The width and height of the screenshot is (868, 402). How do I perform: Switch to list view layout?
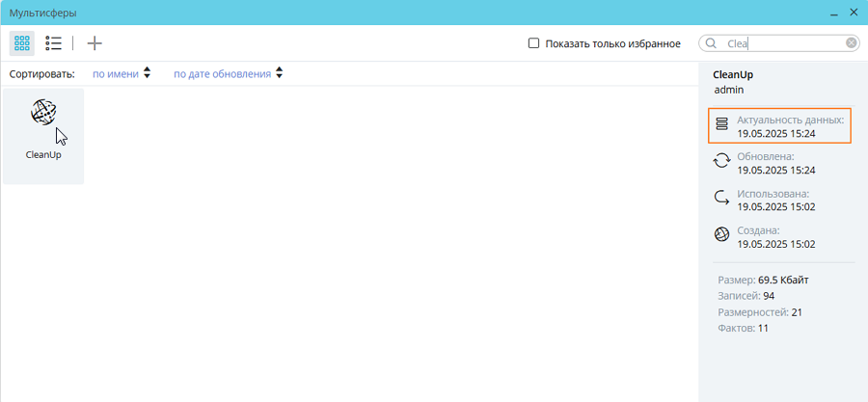54,43
